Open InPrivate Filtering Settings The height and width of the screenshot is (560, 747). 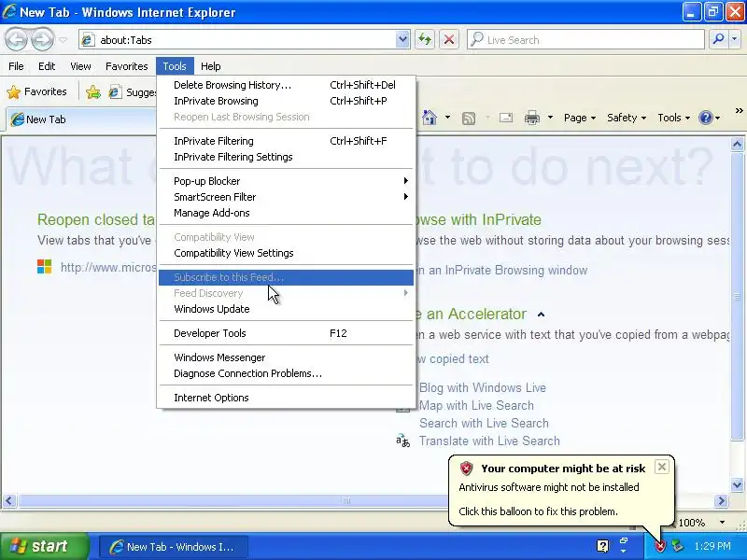tap(286, 157)
